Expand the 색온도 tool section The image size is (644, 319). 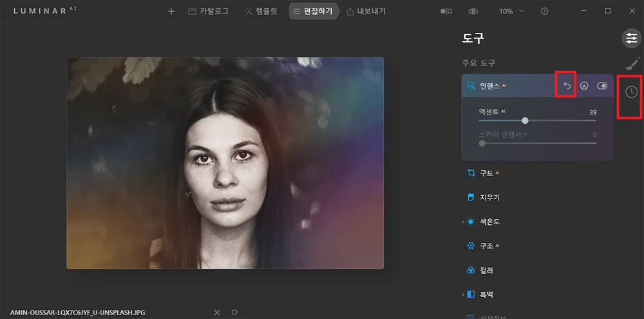pos(489,222)
